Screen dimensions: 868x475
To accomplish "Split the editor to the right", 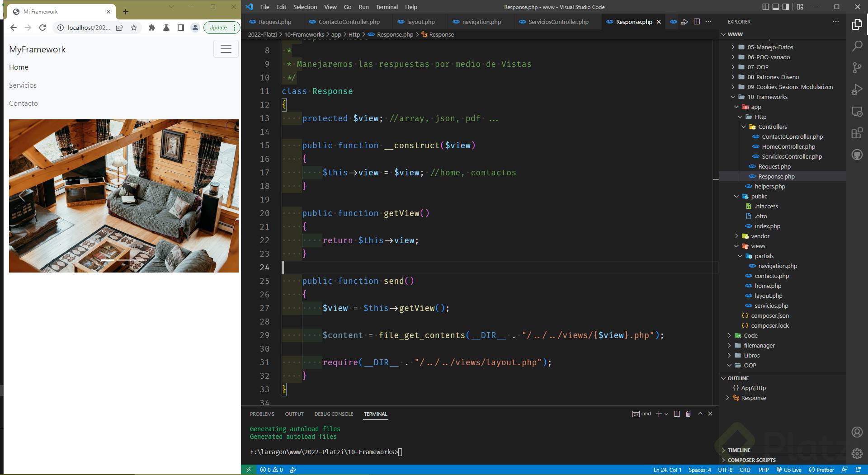I will coord(697,22).
